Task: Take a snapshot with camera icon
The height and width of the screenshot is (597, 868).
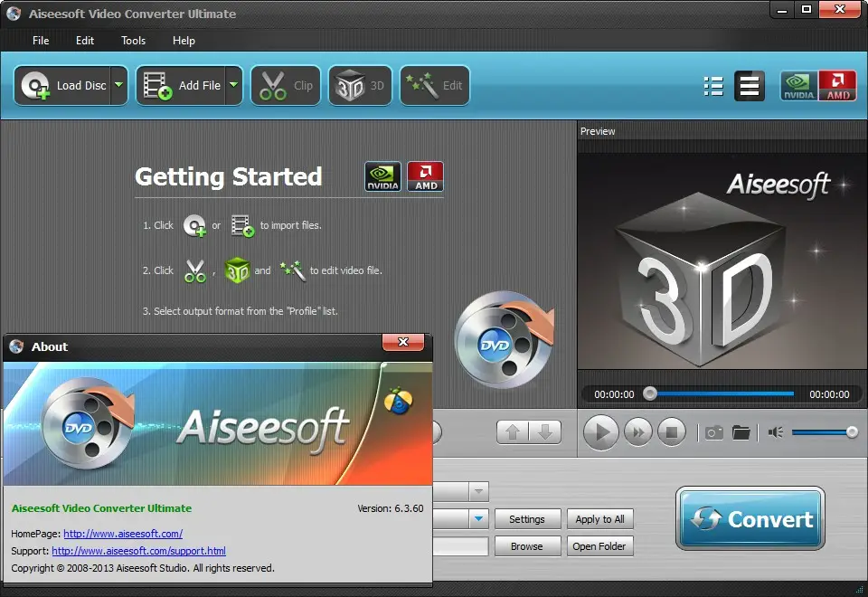Action: [x=713, y=432]
